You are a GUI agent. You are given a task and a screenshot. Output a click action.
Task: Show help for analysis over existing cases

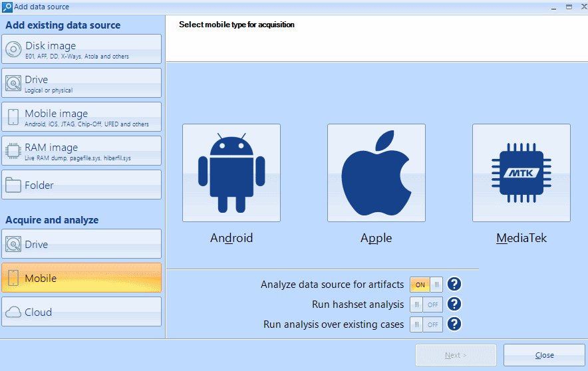pos(454,324)
